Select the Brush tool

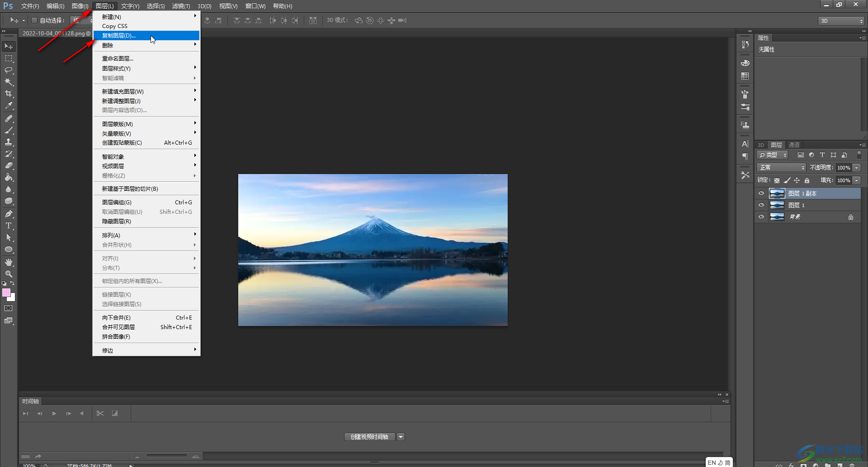coord(9,130)
